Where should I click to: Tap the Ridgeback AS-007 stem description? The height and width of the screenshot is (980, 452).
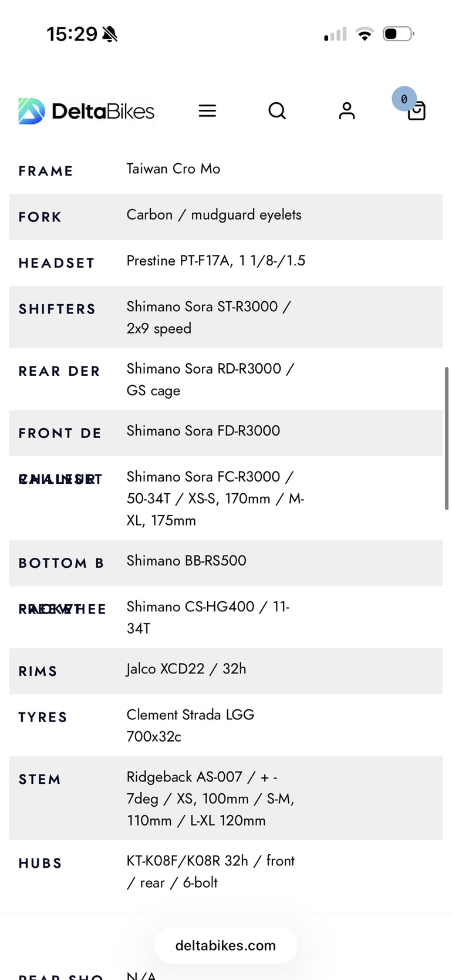210,799
